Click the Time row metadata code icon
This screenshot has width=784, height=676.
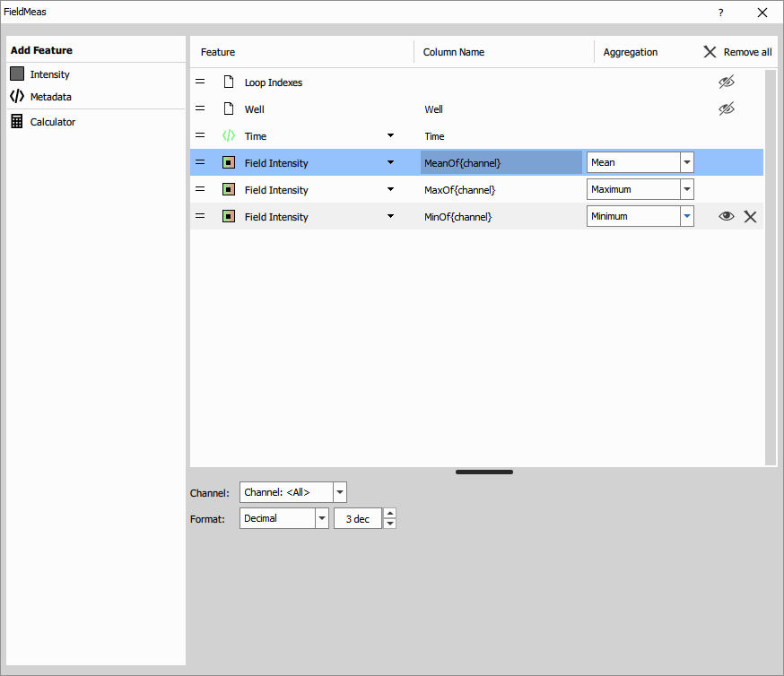point(229,136)
